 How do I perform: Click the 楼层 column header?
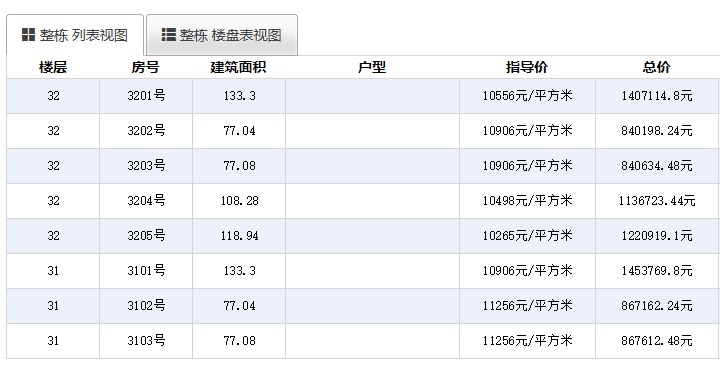(53, 67)
